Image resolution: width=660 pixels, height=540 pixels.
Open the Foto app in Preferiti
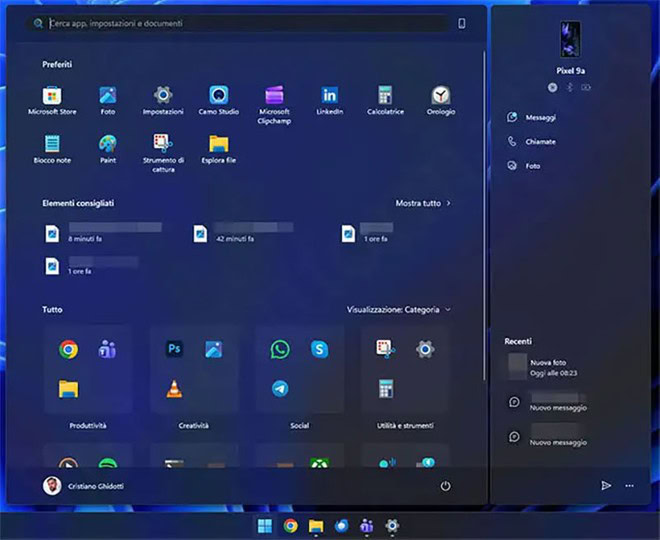point(108,101)
